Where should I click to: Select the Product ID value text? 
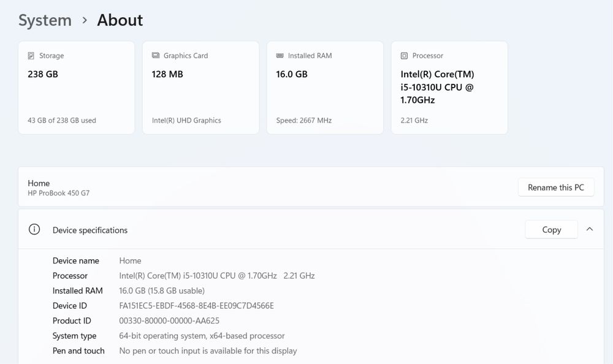click(x=169, y=320)
